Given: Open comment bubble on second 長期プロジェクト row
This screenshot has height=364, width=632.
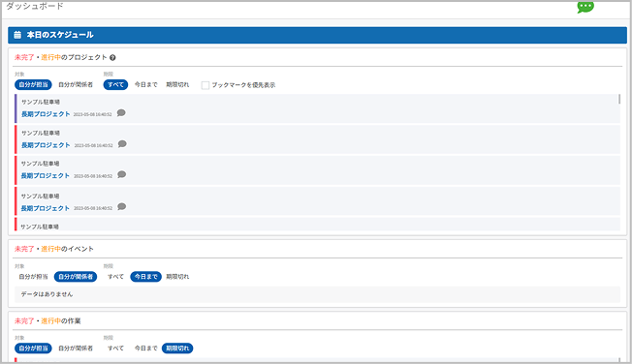Looking at the screenshot, I should coord(122,143).
